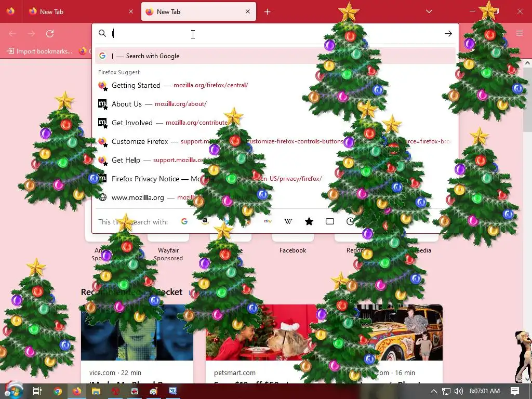Image resolution: width=532 pixels, height=399 pixels.
Task: Select the Search with Google suggestion row
Action: [x=275, y=56]
